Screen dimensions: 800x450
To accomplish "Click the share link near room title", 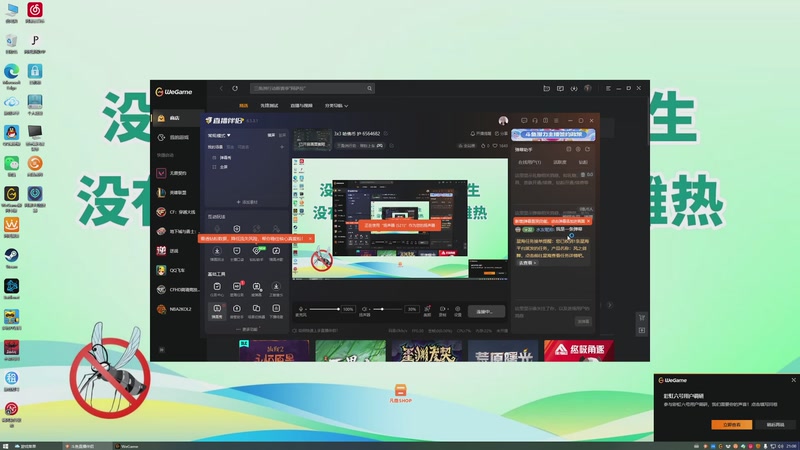I will (x=503, y=134).
